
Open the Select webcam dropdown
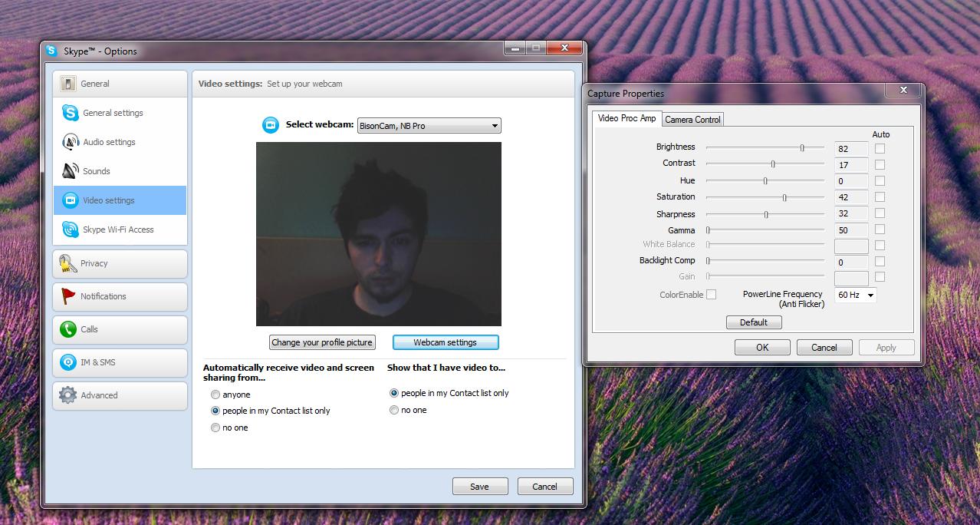429,126
